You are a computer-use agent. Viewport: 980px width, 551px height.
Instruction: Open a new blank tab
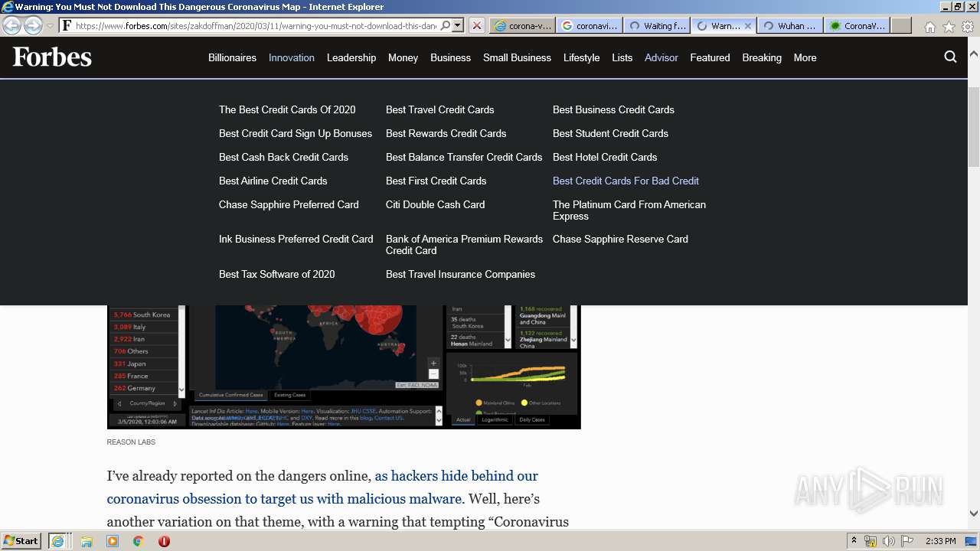(x=901, y=25)
